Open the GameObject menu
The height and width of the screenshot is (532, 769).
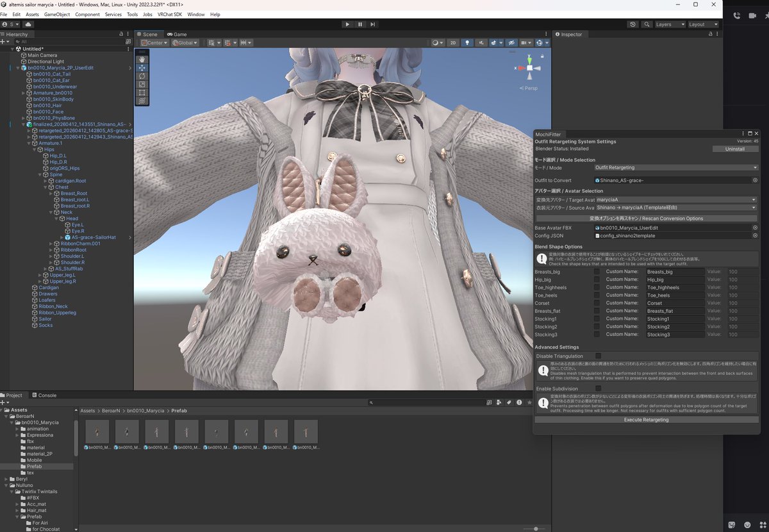(x=56, y=14)
